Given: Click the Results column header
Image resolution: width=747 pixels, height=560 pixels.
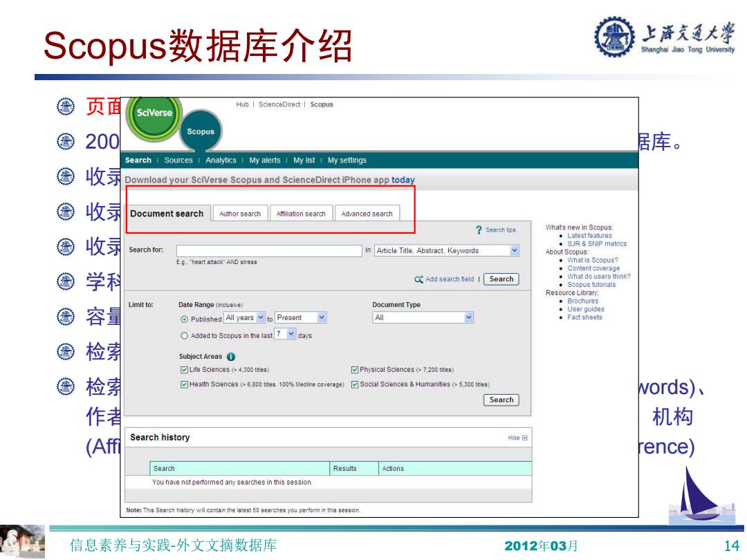Looking at the screenshot, I should (x=354, y=469).
